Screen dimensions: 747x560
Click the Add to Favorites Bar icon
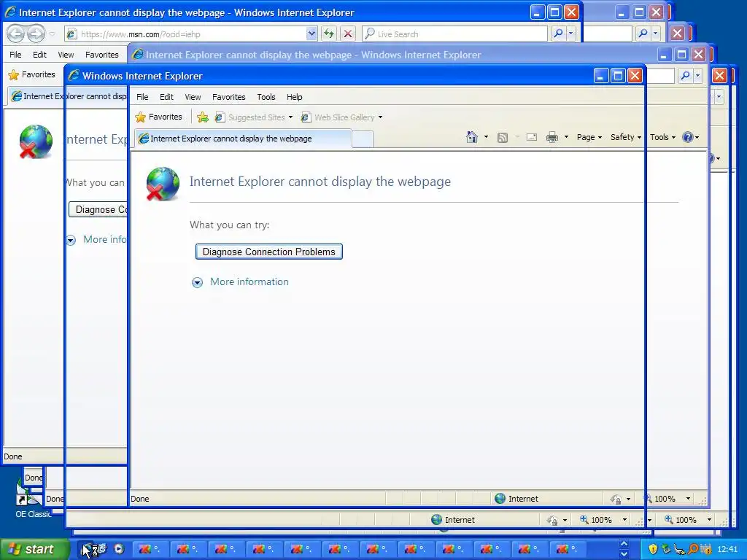point(203,117)
